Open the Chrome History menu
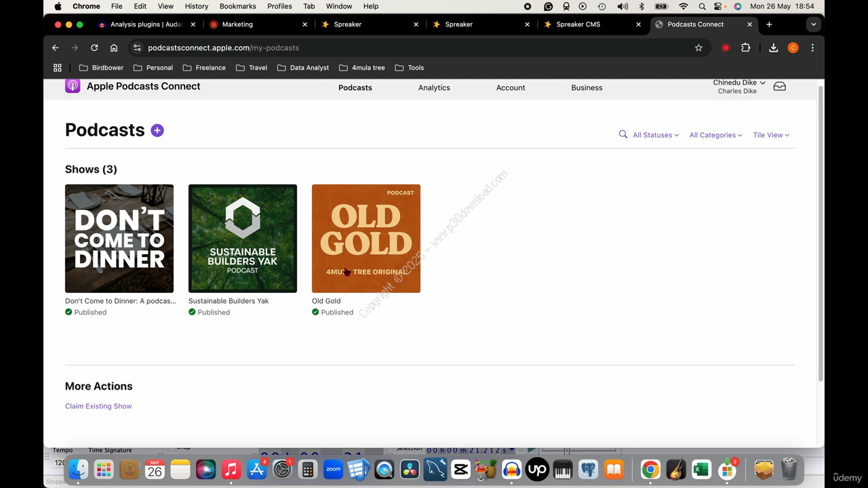 [197, 6]
